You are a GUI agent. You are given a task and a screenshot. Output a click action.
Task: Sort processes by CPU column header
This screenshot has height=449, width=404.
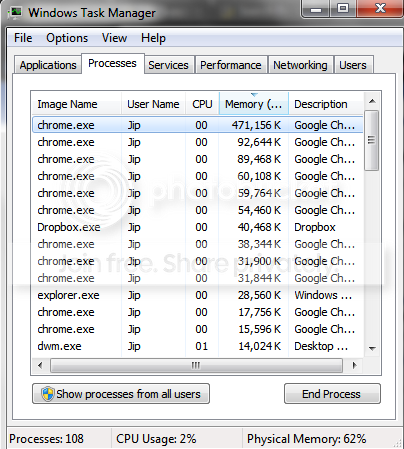click(x=202, y=104)
